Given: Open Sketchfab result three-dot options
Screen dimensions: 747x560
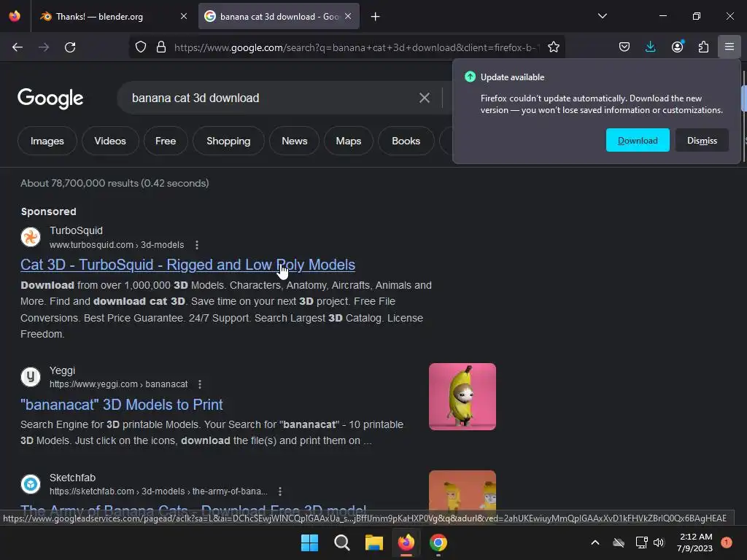Looking at the screenshot, I should [279, 491].
